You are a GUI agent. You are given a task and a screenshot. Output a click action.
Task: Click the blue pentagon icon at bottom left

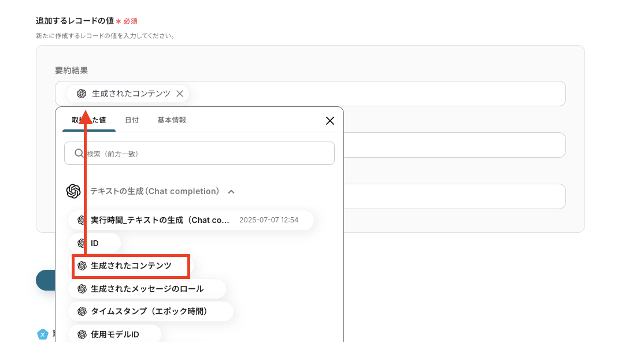point(43,334)
